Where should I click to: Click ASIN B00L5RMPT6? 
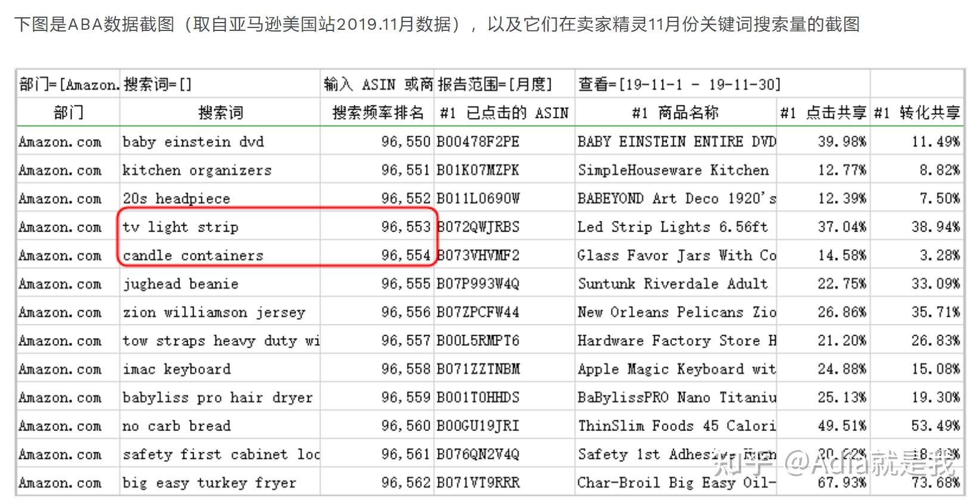477,340
